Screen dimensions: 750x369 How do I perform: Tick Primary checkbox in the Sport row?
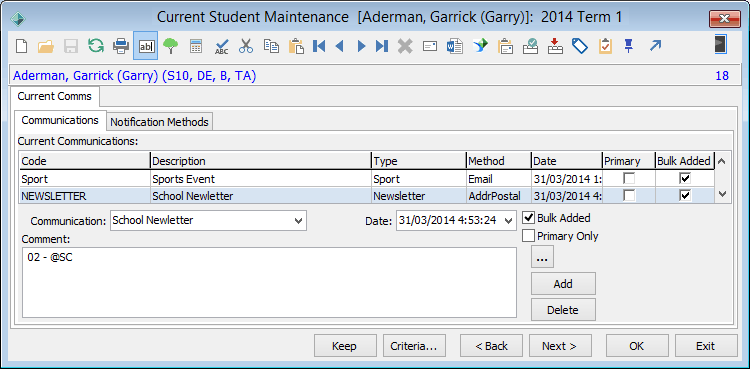click(629, 179)
